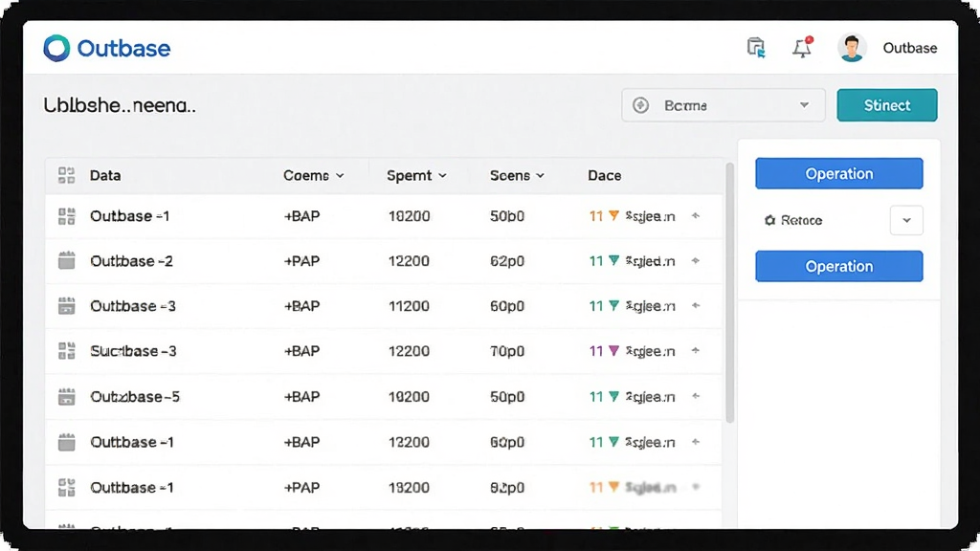The height and width of the screenshot is (551, 980).
Task: Click the Dace column header
Action: pyautogui.click(x=605, y=176)
